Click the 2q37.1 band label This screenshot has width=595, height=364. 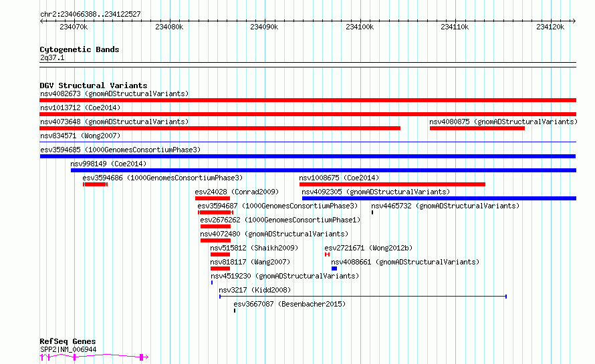(x=52, y=57)
